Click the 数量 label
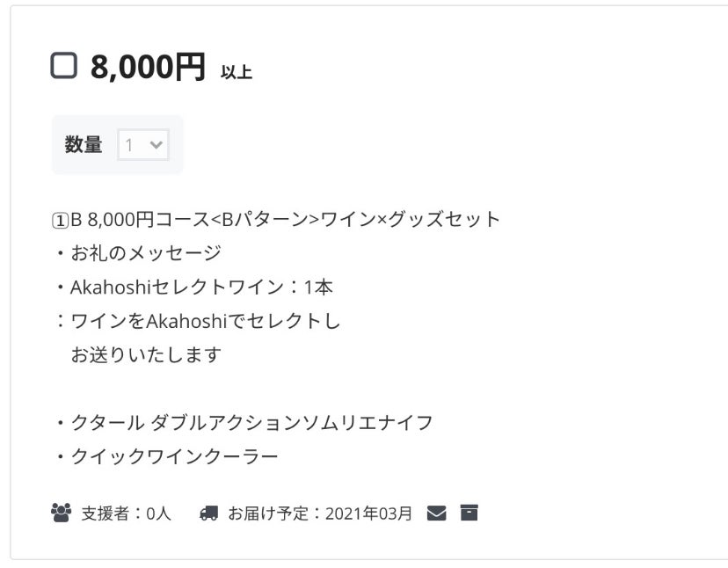This screenshot has height=568, width=728. [84, 145]
